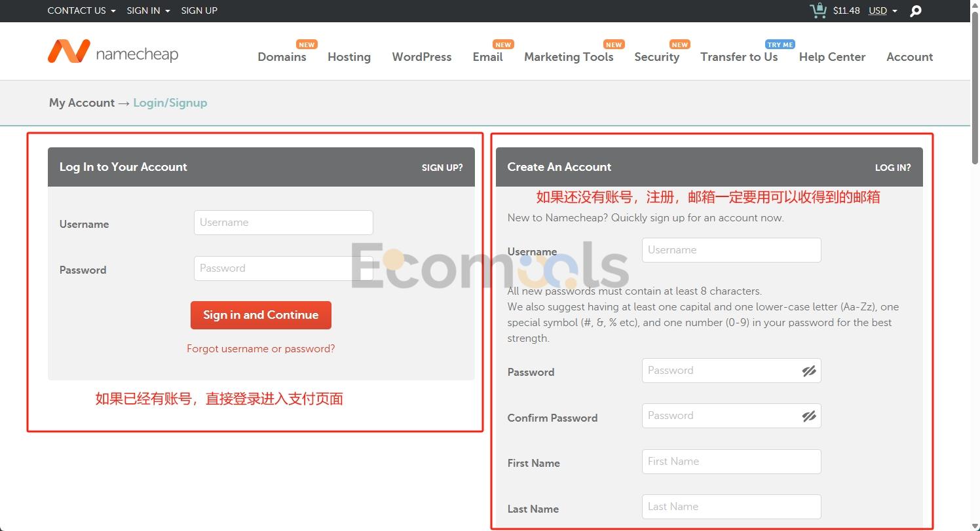Click Forgot username or password link
Image resolution: width=980 pixels, height=531 pixels.
click(x=261, y=349)
